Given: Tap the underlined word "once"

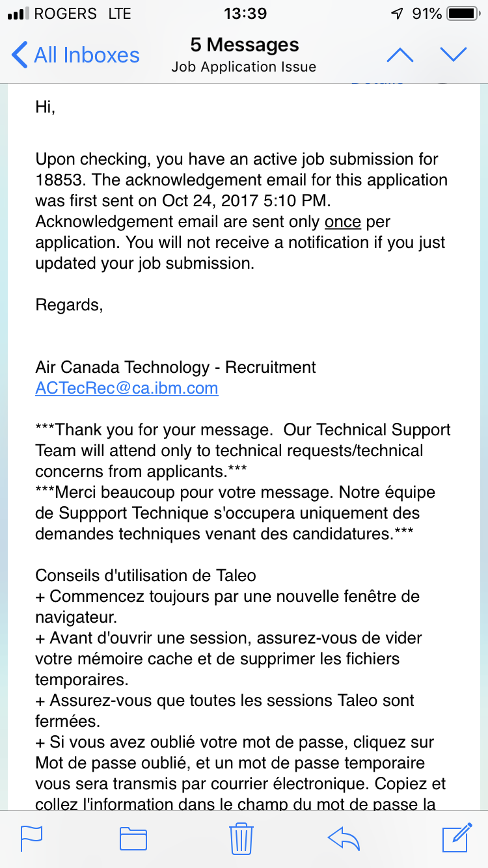Looking at the screenshot, I should click(343, 221).
